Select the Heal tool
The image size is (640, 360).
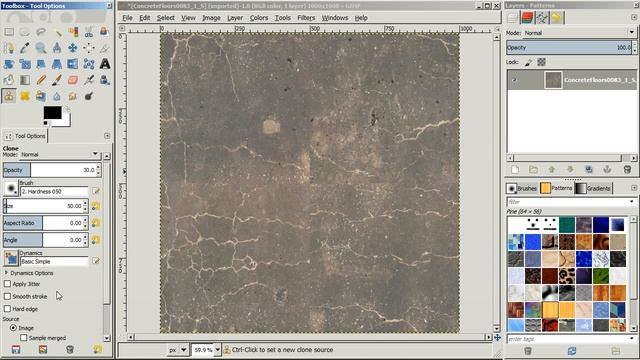(25, 96)
